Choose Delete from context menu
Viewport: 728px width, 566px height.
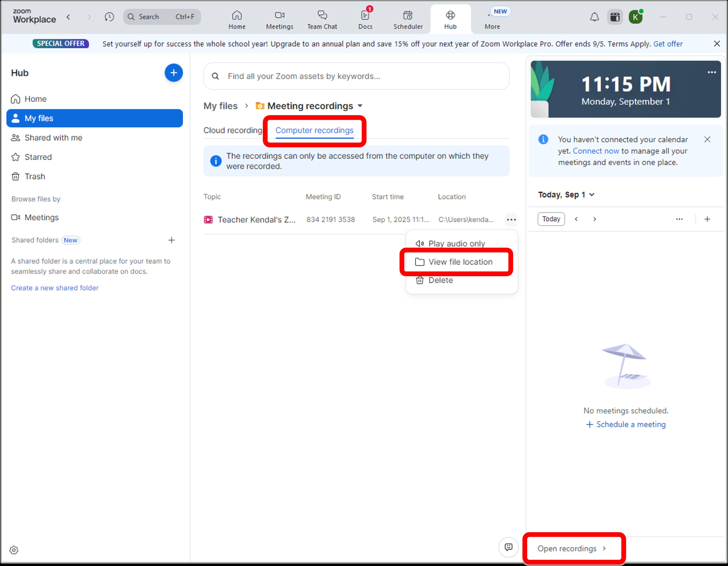[440, 280]
